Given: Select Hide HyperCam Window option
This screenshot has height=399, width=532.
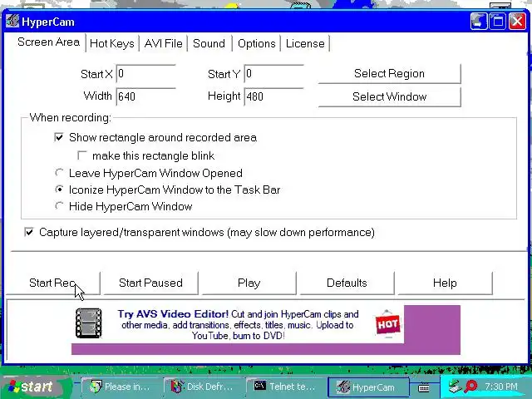Looking at the screenshot, I should pos(59,206).
